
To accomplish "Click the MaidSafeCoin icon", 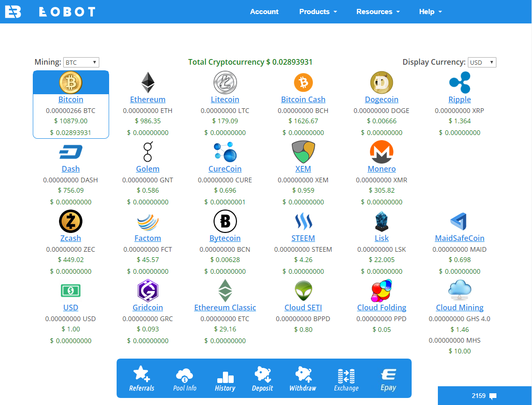I will [459, 222].
